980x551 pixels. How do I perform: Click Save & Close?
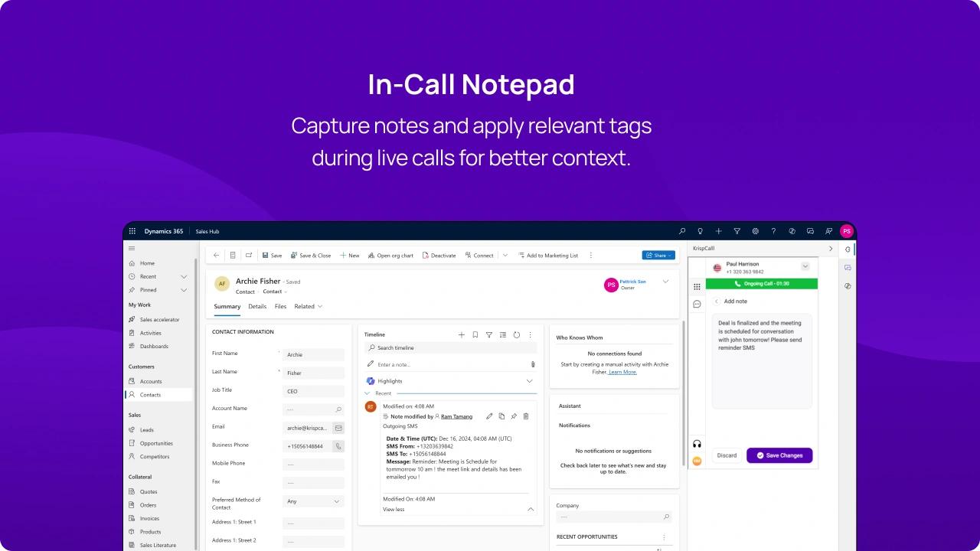311,256
